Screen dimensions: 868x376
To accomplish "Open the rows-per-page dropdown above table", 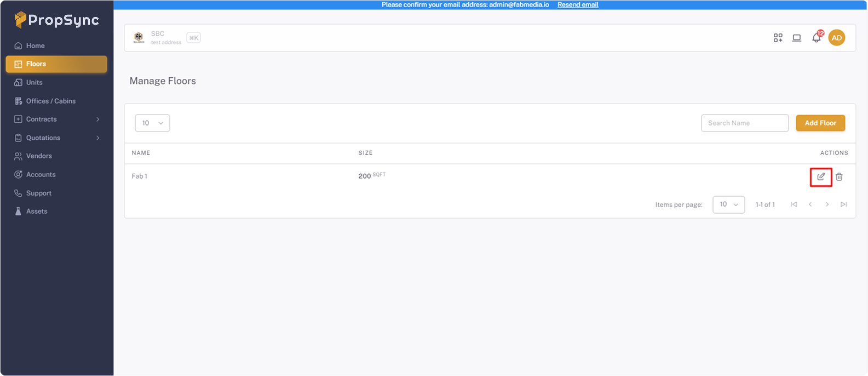I will tap(152, 123).
